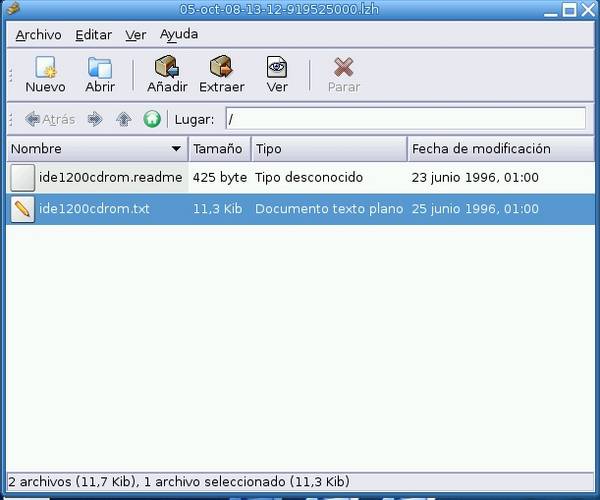Click the Lugar path input field
Viewport: 600px width, 500px height.
pyautogui.click(x=406, y=119)
